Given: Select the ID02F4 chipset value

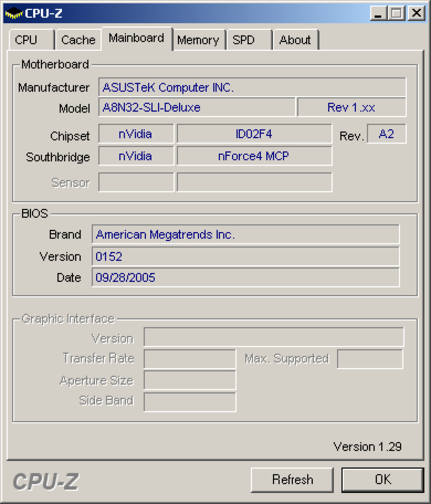Looking at the screenshot, I should click(254, 134).
